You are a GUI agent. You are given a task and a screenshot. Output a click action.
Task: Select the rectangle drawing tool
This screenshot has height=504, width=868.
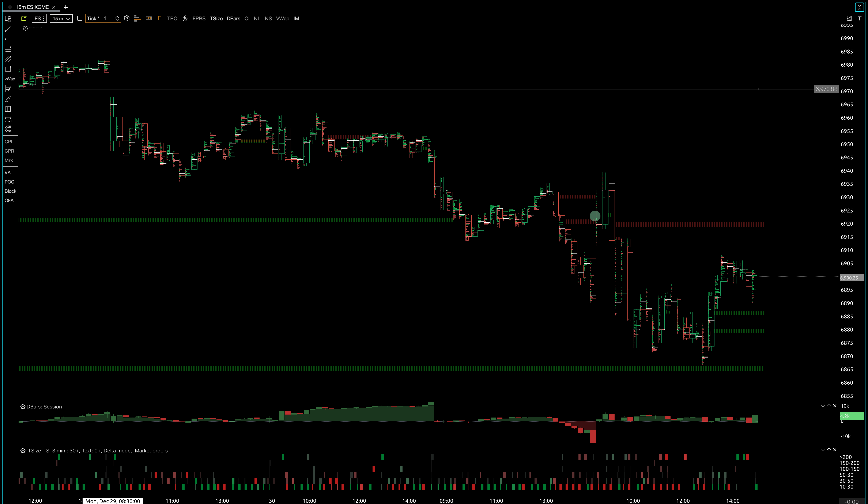pos(8,69)
